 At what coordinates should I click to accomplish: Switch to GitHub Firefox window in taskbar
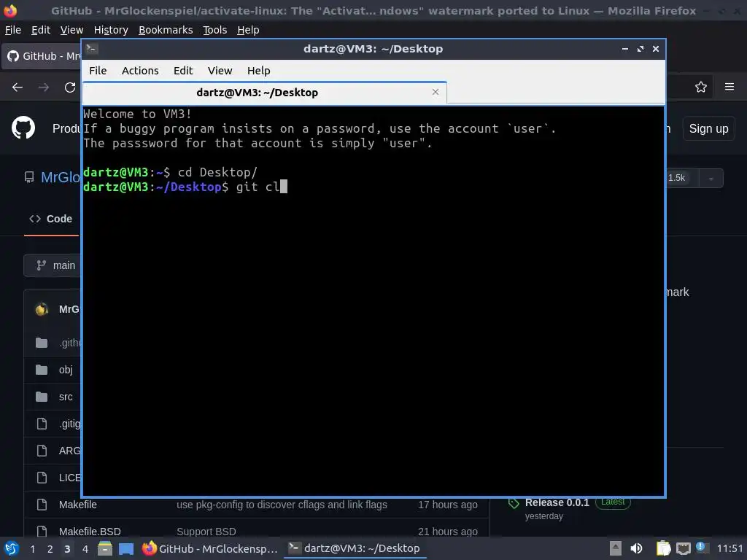click(x=210, y=548)
